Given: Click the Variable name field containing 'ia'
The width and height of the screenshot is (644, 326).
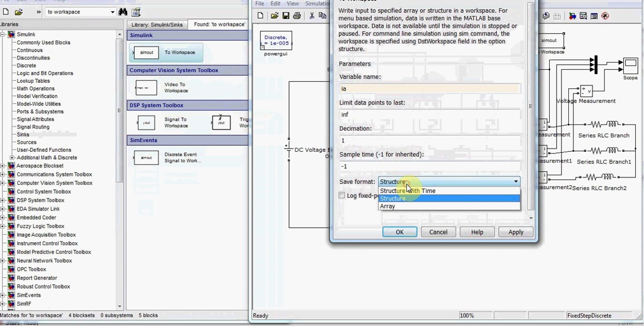Looking at the screenshot, I should point(429,89).
